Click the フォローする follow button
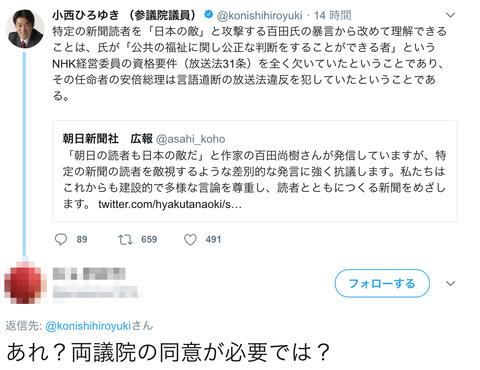 click(x=382, y=283)
